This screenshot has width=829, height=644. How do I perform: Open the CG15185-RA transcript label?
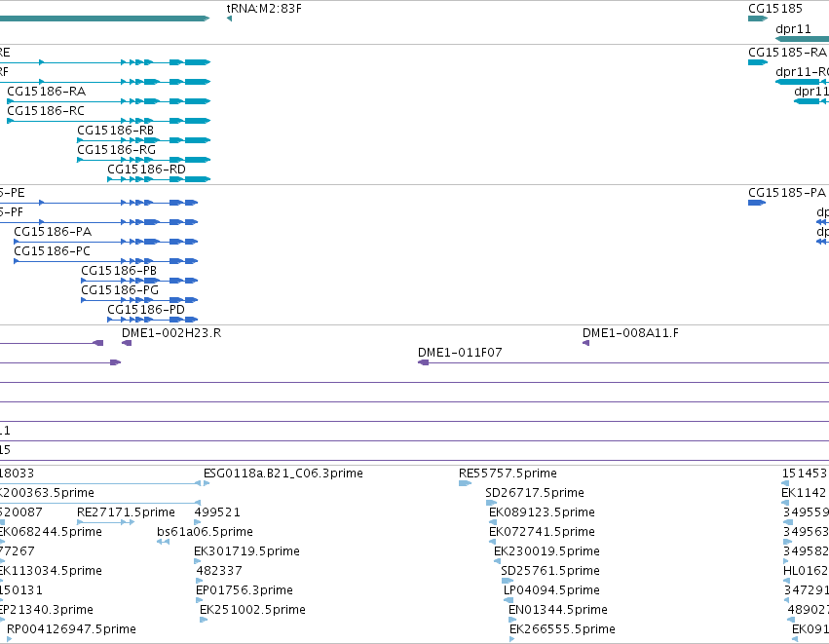[787, 53]
